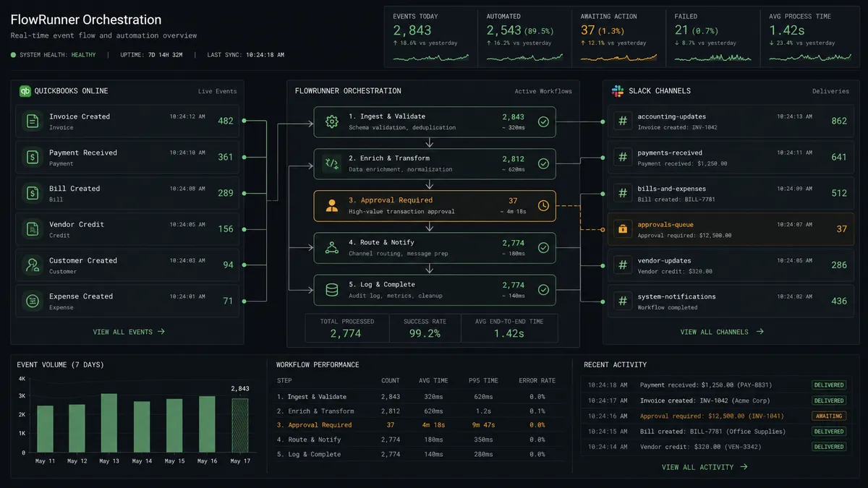Image resolution: width=868 pixels, height=488 pixels.
Task: Open the View All Activity link
Action: (x=705, y=467)
